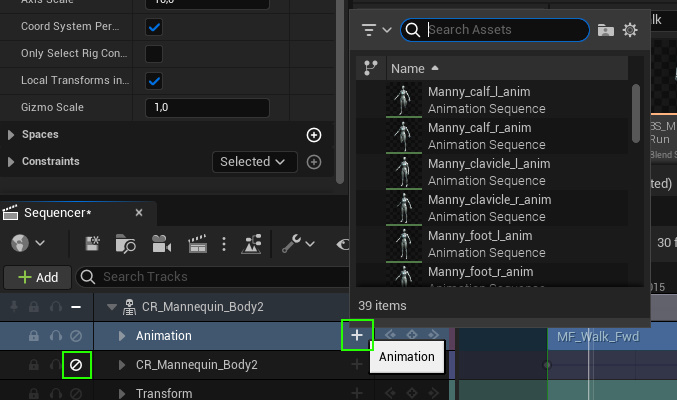677x400 pixels.
Task: Click the details panel vertical scrollbar
Action: [340, 91]
